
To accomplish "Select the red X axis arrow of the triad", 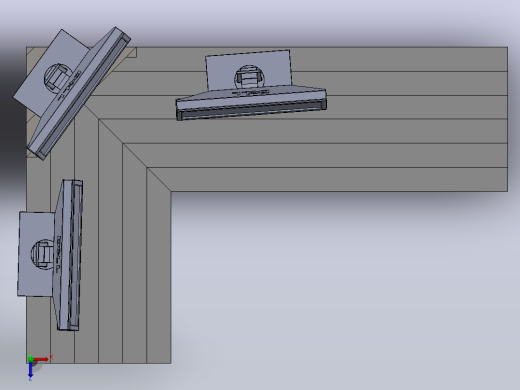I will 41,359.
